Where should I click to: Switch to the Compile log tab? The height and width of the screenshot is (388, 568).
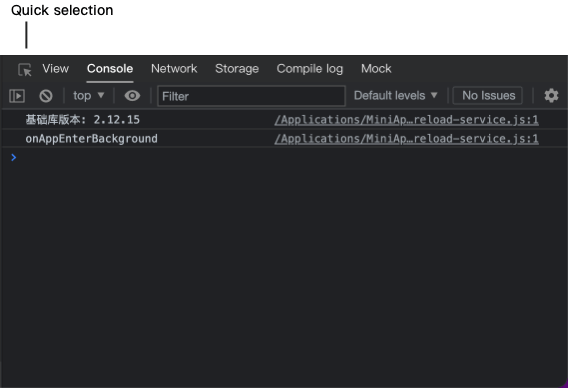tap(310, 68)
